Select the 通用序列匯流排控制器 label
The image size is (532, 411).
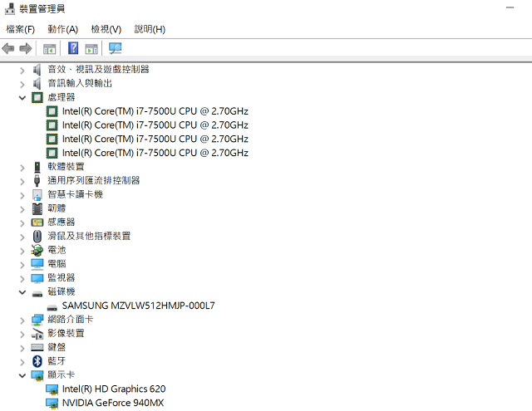point(94,181)
